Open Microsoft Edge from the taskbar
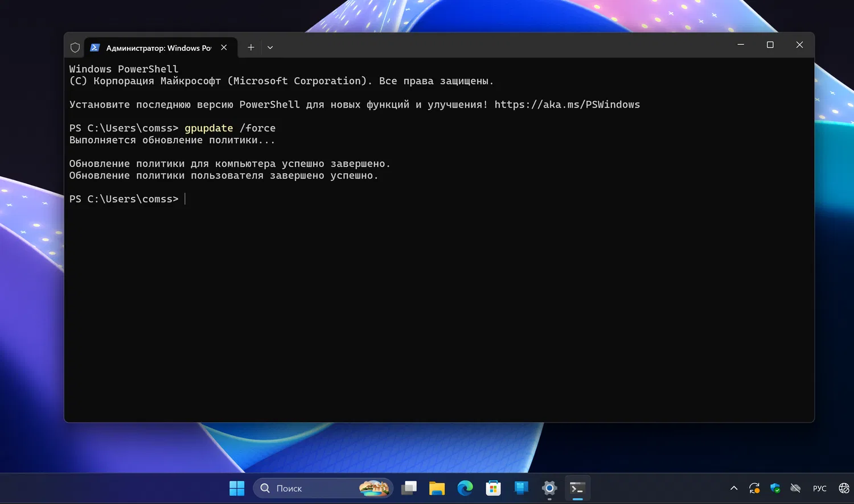The image size is (854, 504). 465,488
